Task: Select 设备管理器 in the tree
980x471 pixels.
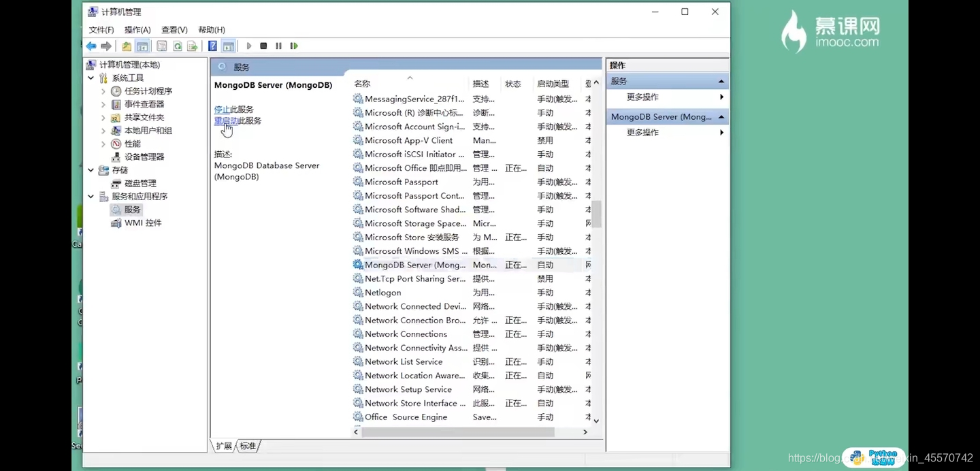Action: (x=144, y=157)
